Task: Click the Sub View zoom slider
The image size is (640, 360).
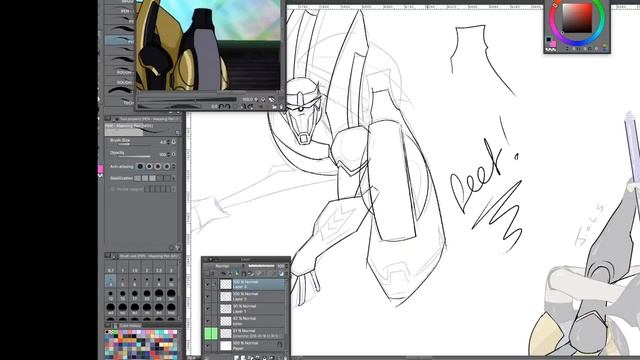Action: tap(187, 100)
